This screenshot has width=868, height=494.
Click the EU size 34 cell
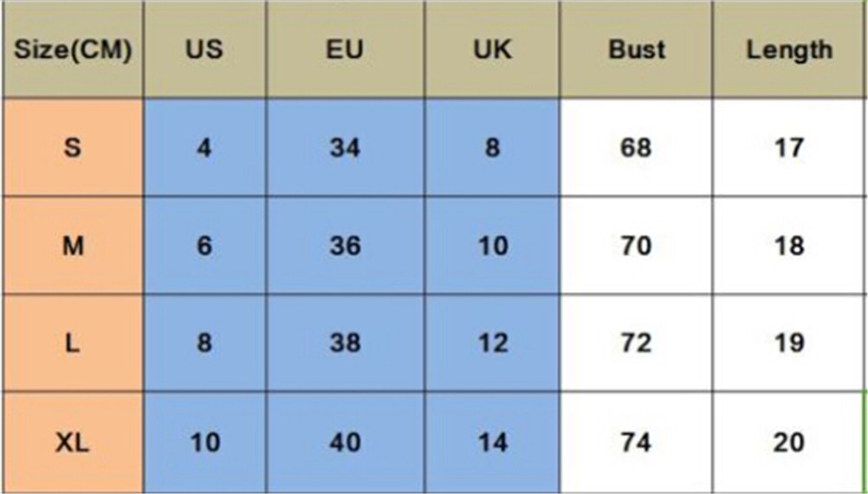pos(345,147)
